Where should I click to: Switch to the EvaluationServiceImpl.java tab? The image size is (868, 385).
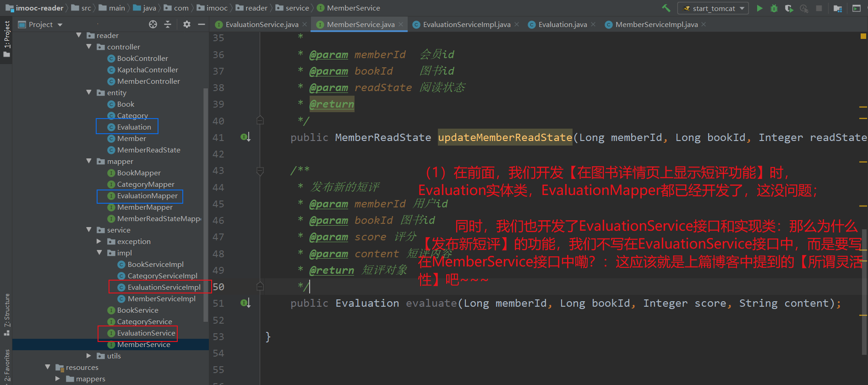[x=466, y=24]
